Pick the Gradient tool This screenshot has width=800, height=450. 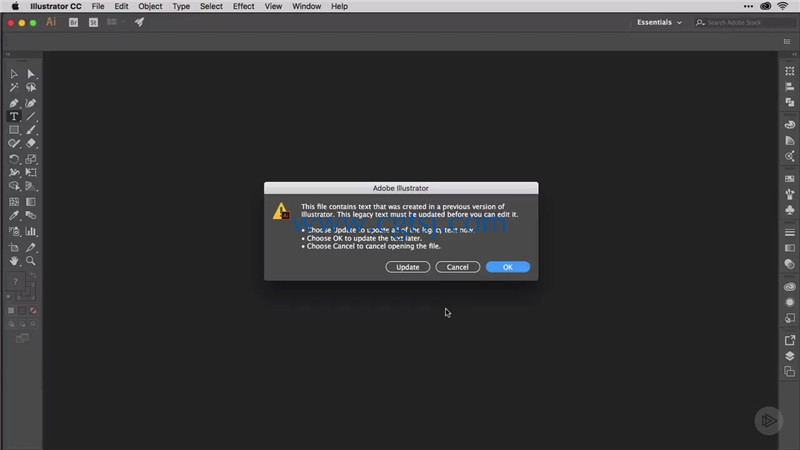tap(31, 202)
